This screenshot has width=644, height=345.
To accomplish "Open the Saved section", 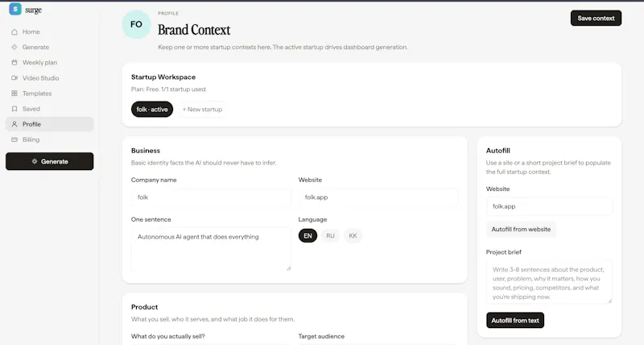I will (49, 109).
